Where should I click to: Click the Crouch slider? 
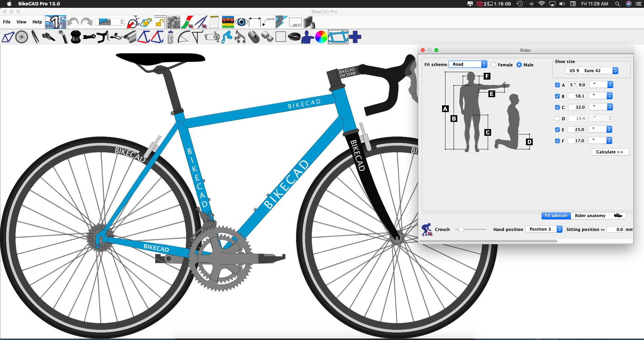tap(471, 230)
